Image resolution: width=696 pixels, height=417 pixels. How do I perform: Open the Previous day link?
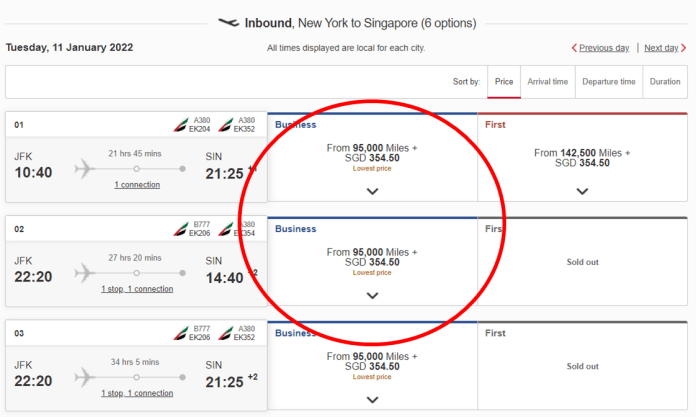click(x=604, y=48)
